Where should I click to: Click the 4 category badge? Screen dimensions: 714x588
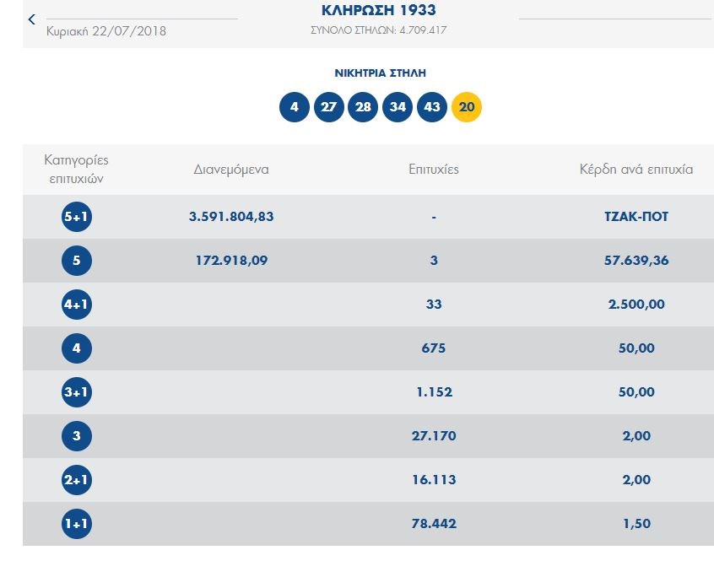click(x=76, y=348)
